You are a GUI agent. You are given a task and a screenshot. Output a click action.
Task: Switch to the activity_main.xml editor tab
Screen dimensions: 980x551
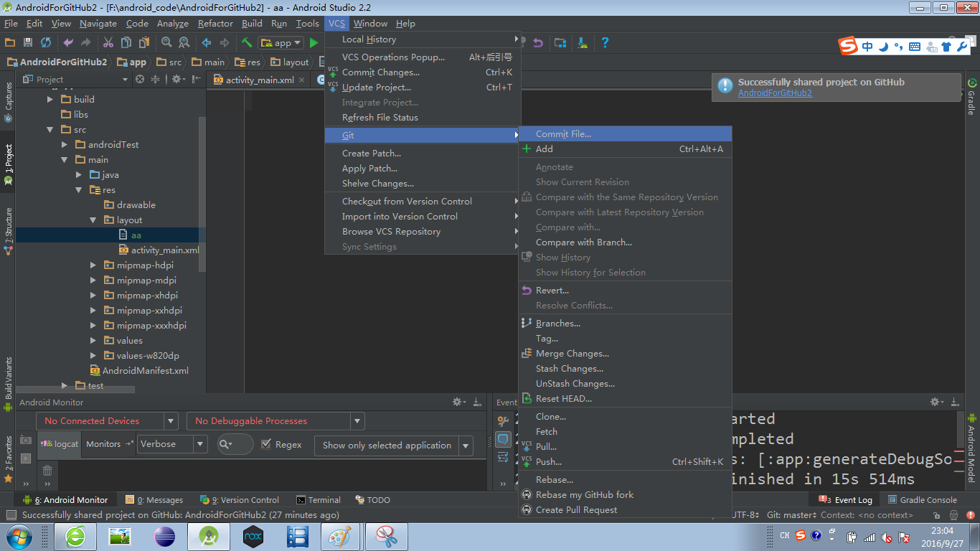tap(259, 80)
